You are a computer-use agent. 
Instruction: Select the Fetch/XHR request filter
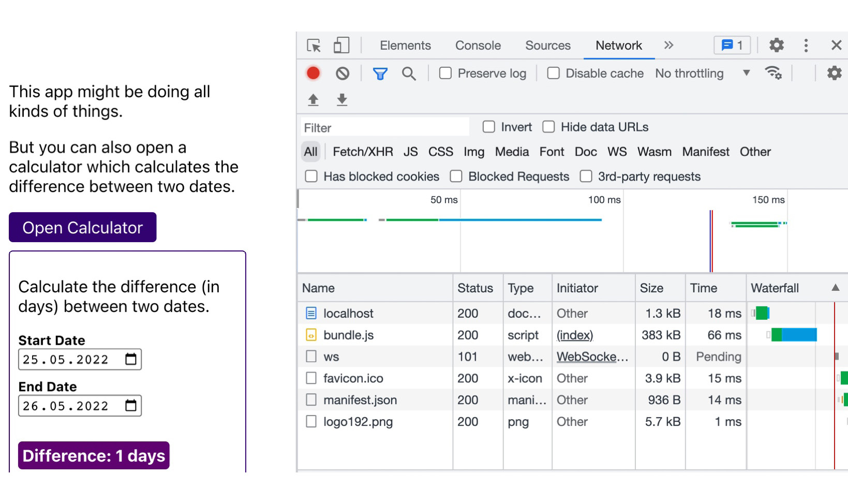[362, 152]
